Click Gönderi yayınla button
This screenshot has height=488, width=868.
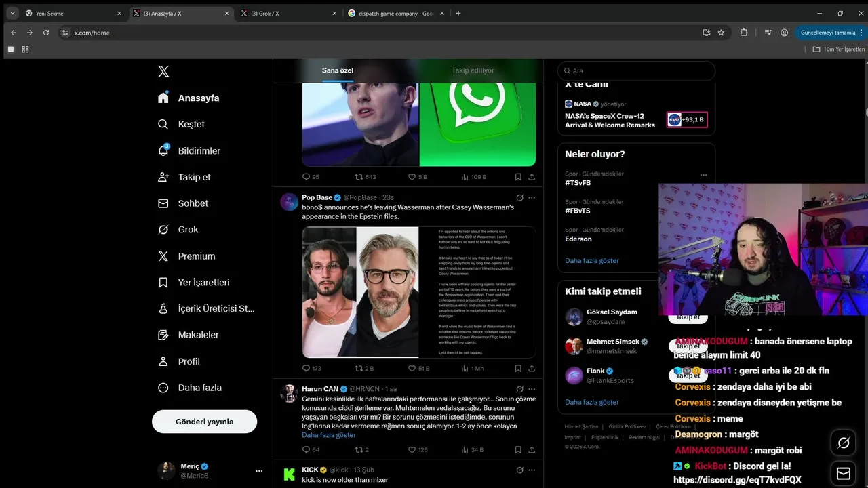tap(204, 422)
